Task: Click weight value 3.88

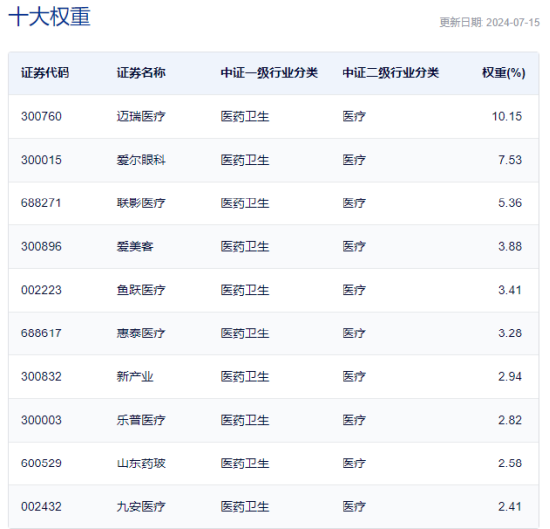Action: pos(510,246)
